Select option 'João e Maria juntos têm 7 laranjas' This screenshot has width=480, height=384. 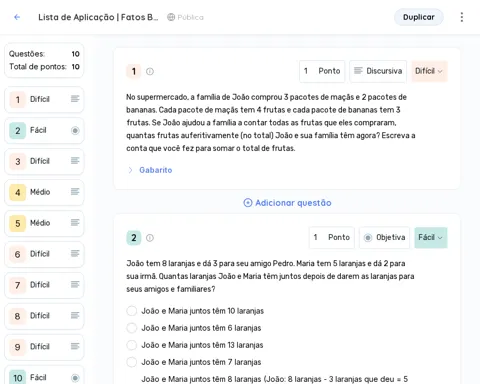point(132,362)
